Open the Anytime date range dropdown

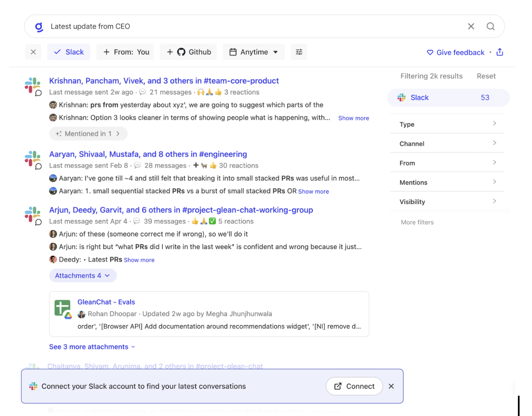[254, 52]
